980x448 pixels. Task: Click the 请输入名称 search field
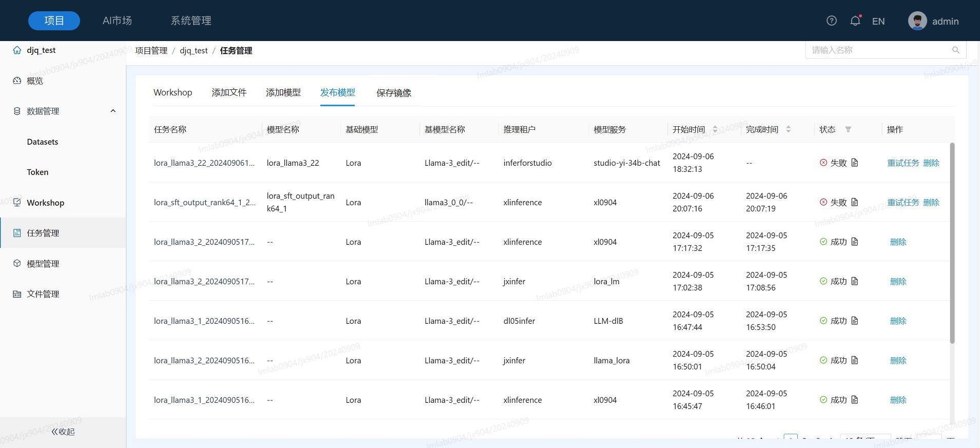pos(878,50)
